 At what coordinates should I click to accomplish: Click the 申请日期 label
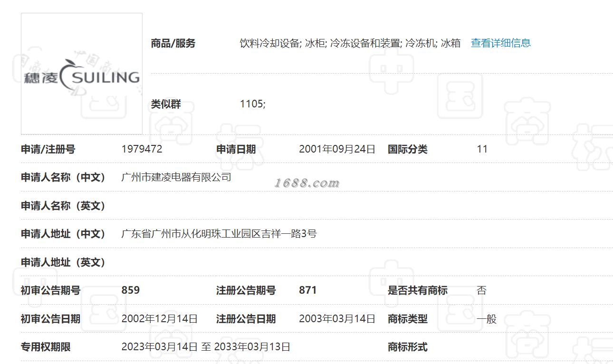236,149
